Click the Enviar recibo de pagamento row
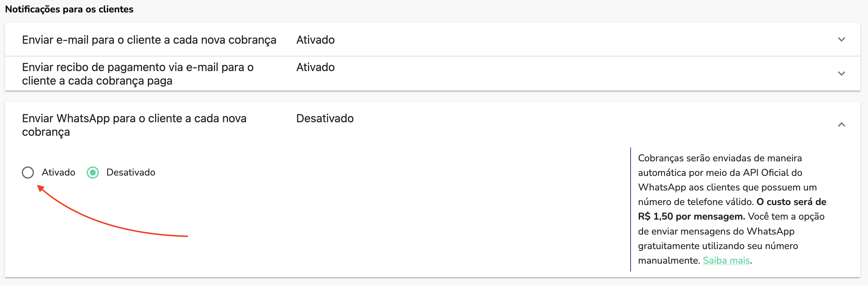The width and height of the screenshot is (868, 285). pos(138,74)
